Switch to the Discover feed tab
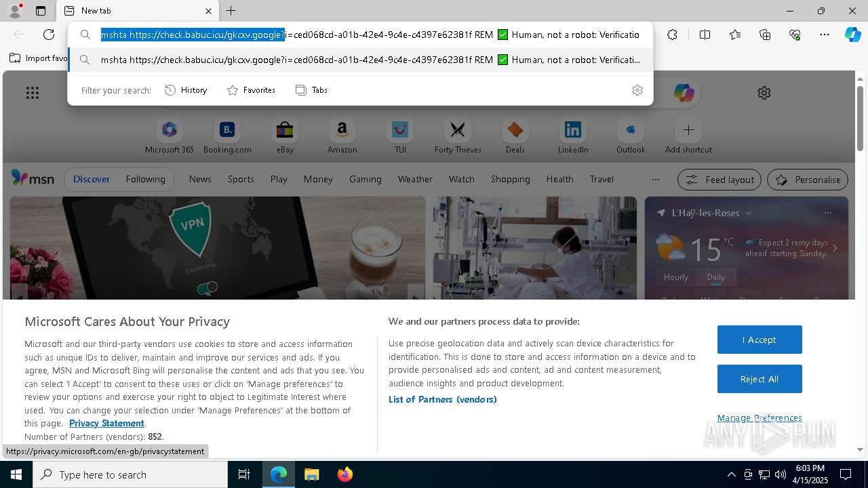 click(92, 179)
